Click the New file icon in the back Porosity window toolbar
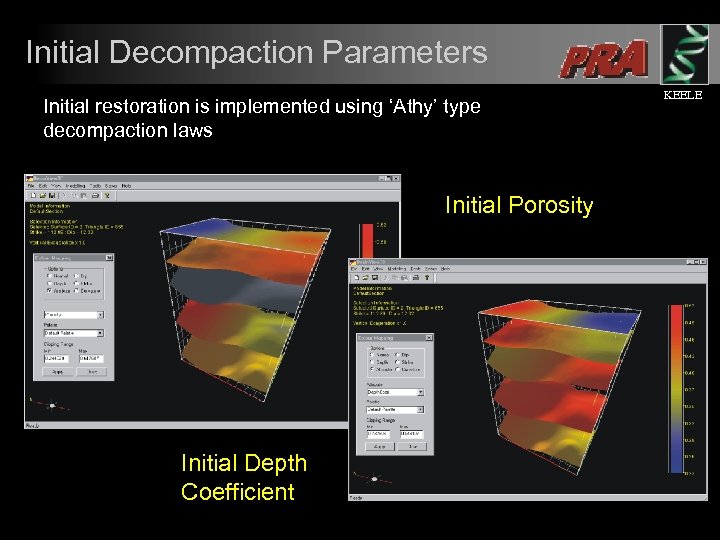Viewport: 720px width, 540px height. (x=33, y=196)
